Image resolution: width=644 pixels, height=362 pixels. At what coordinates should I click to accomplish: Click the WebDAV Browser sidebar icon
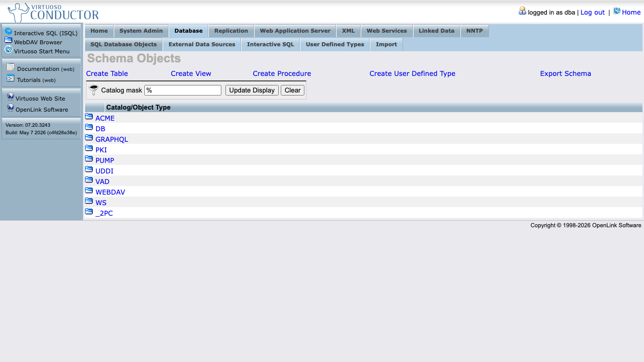coord(9,40)
